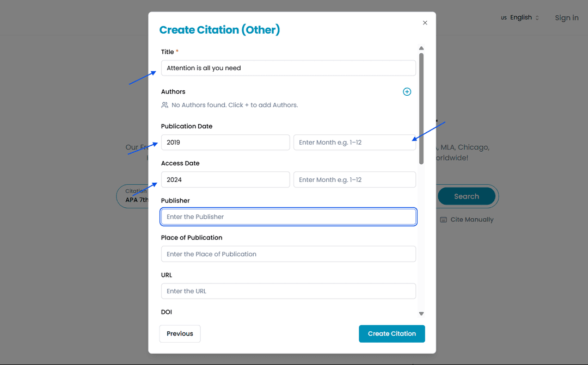
Task: Click the keyboard icon next to Cite Manually
Action: (443, 219)
